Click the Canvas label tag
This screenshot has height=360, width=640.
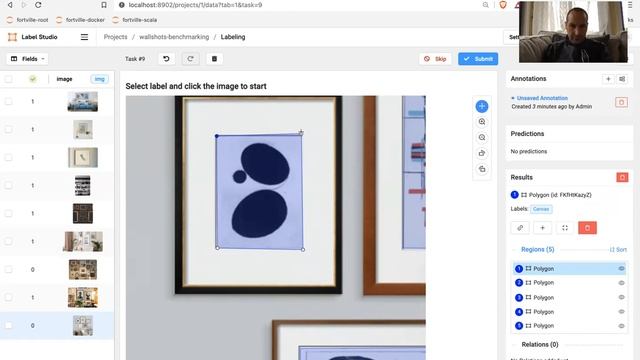coord(541,209)
